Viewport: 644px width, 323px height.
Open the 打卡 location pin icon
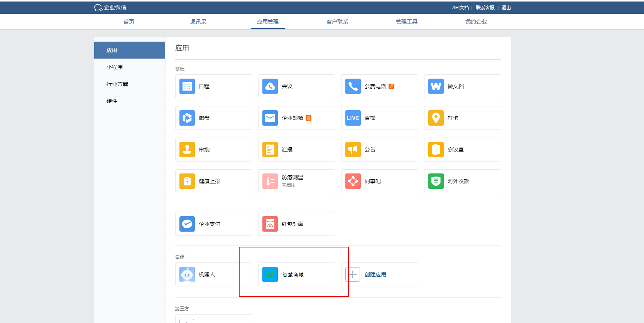(436, 118)
